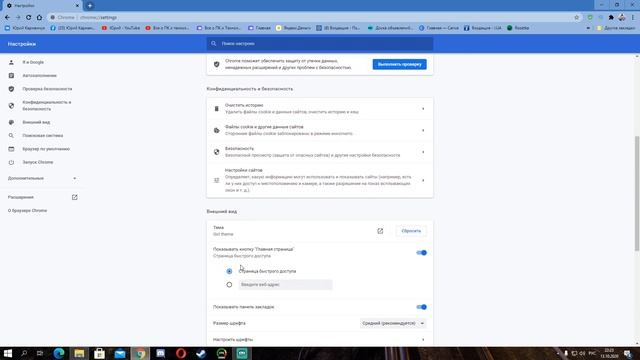Open the Windows Start menu
The image size is (640, 360).
coord(8,353)
